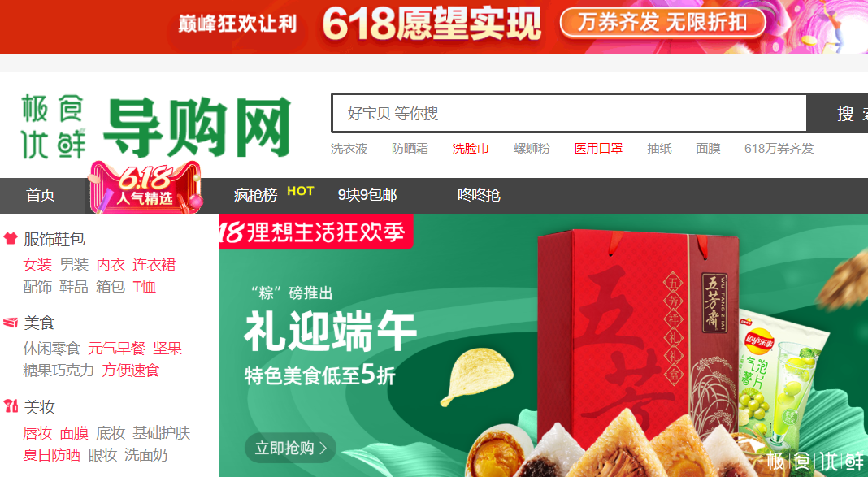
Task: Click the 极食优鲜 导购网 site logo
Action: (155, 128)
